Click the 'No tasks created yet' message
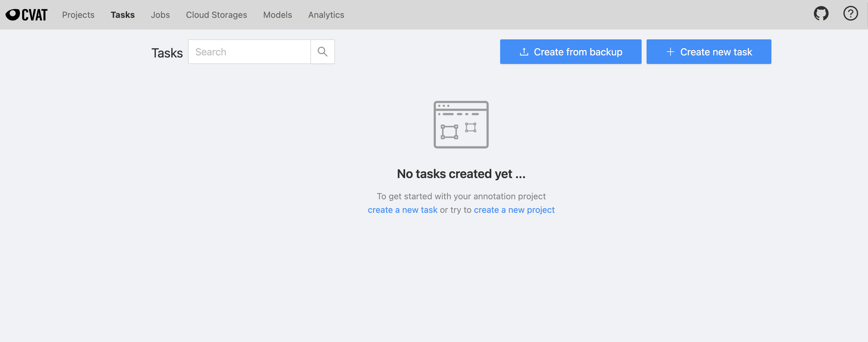The image size is (868, 342). (461, 173)
